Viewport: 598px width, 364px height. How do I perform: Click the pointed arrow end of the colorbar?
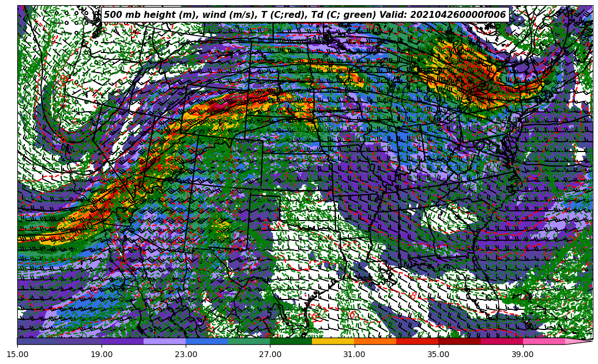coord(584,342)
